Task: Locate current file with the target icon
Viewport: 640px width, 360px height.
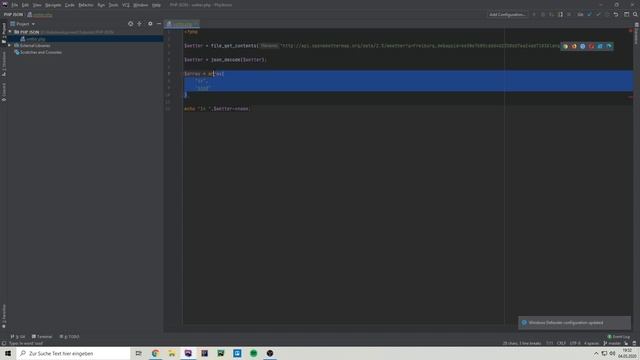Action: tap(131, 24)
